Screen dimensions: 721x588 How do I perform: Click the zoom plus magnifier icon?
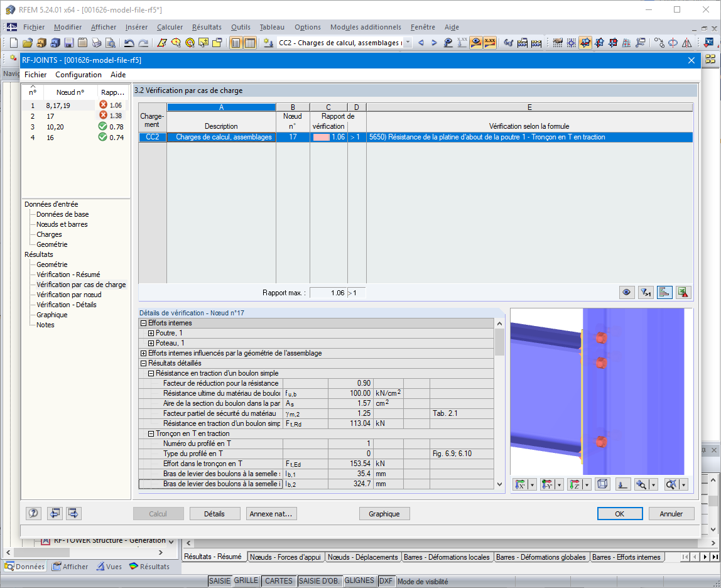(x=641, y=484)
